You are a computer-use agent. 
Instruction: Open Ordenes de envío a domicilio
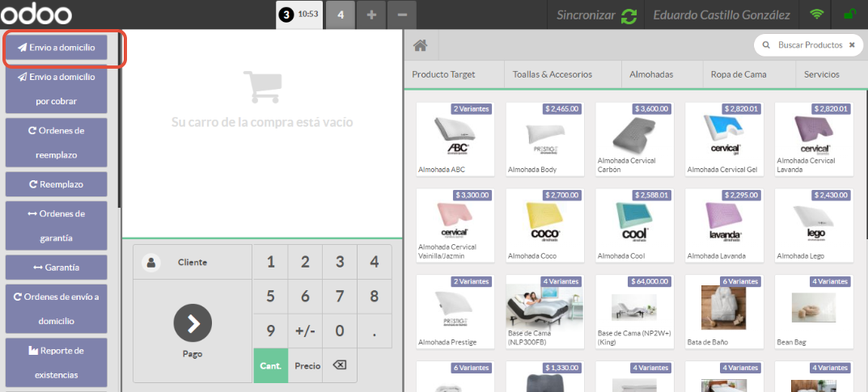(57, 309)
